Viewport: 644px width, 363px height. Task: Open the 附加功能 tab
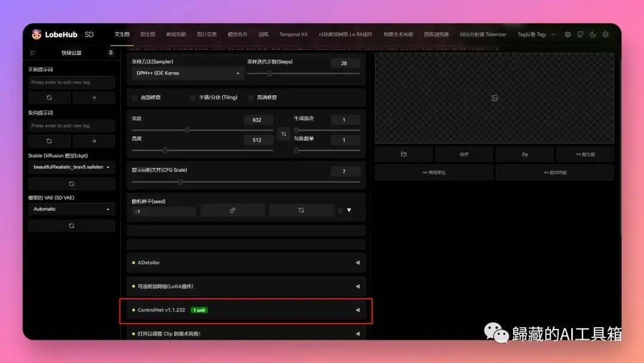[x=176, y=35]
